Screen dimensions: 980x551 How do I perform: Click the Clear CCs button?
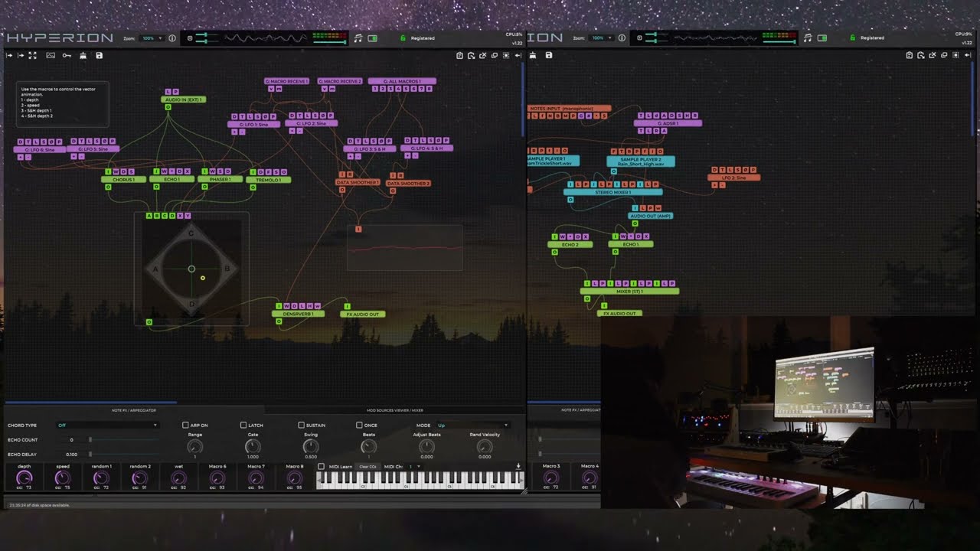(367, 466)
